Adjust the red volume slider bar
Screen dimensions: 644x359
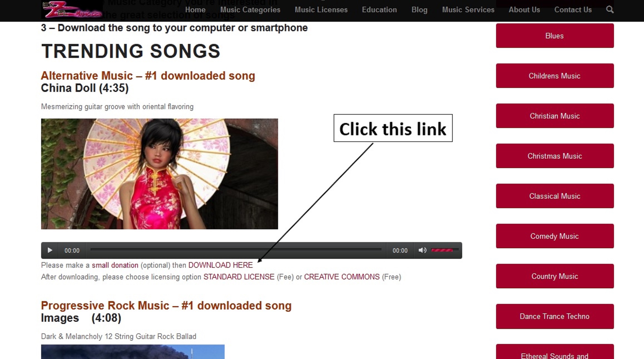tap(444, 250)
